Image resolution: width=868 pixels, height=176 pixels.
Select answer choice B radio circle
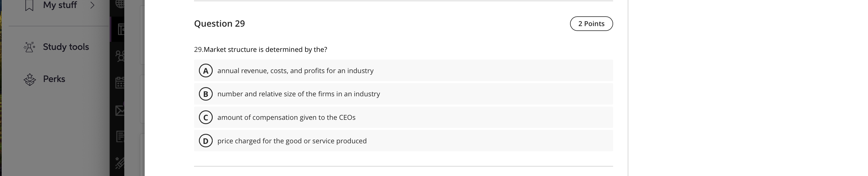click(x=206, y=94)
